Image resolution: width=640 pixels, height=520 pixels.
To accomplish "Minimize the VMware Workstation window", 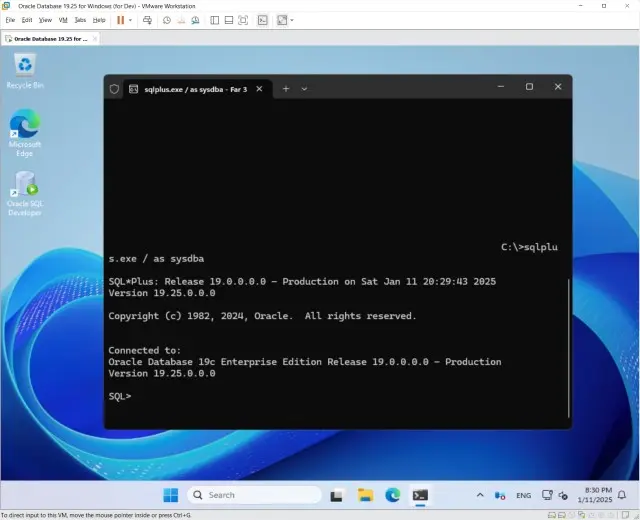I will pos(581,6).
